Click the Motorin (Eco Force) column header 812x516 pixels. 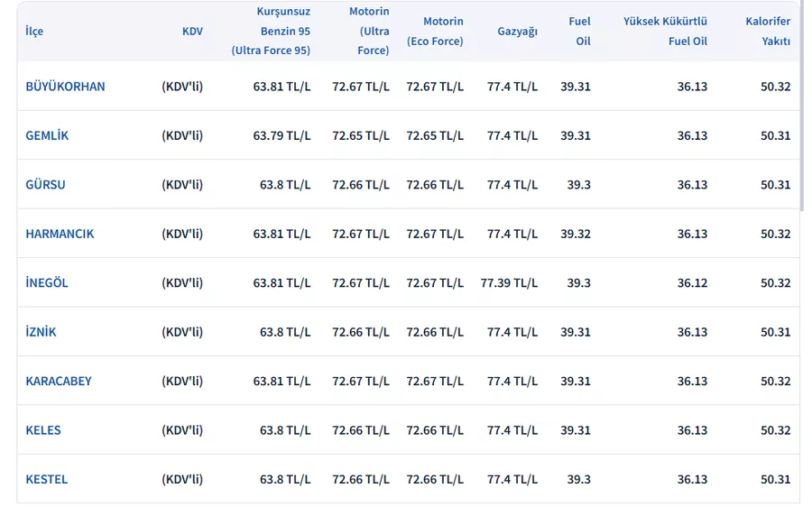(x=435, y=31)
